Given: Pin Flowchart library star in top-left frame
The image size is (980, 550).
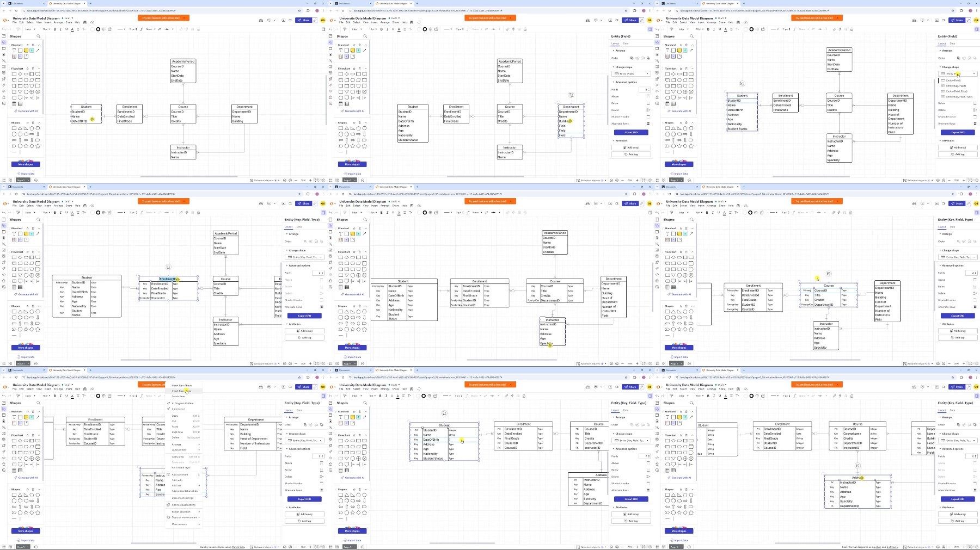Looking at the screenshot, I should 28,69.
